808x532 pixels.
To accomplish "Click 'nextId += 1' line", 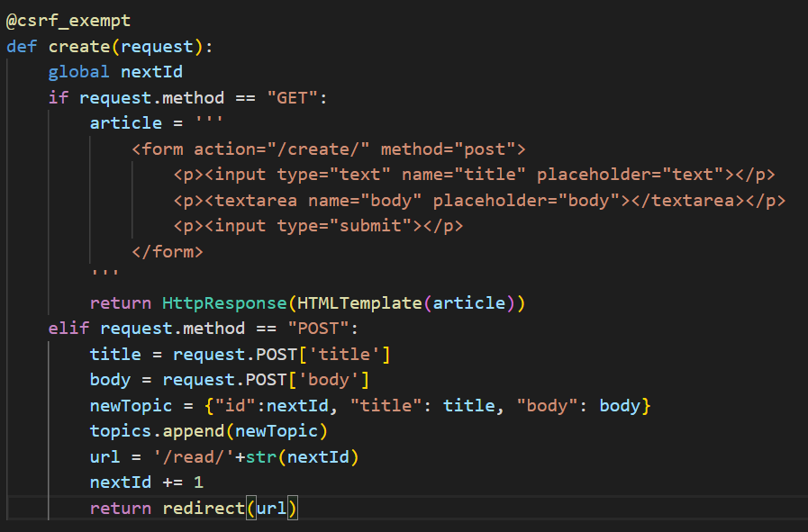I will [146, 482].
